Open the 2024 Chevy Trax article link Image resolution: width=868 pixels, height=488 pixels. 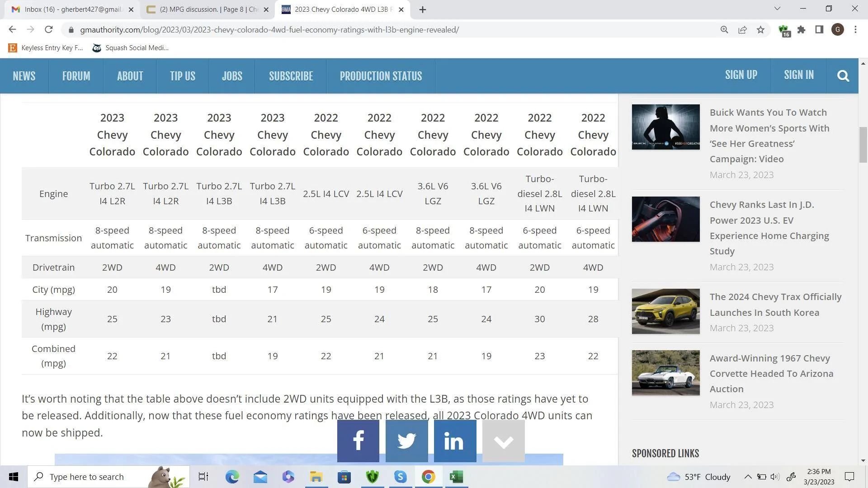[x=776, y=305]
